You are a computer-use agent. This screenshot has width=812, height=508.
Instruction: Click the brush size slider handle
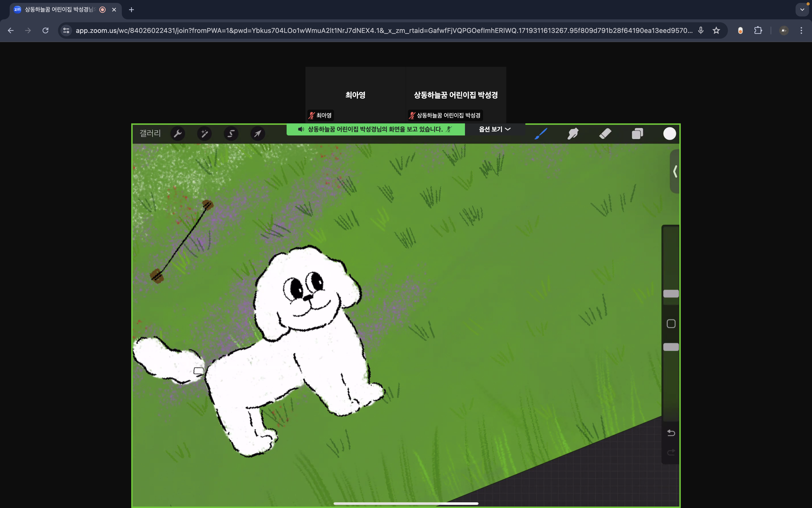coord(671,294)
